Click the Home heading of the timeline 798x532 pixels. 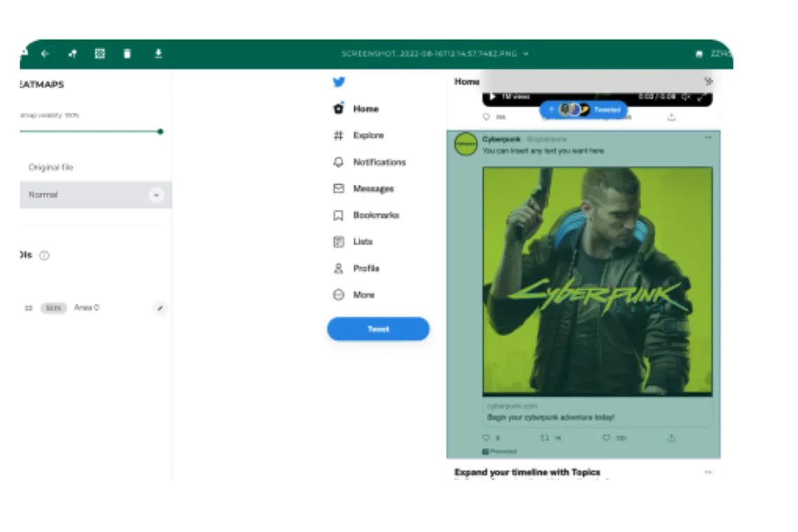[x=467, y=81]
